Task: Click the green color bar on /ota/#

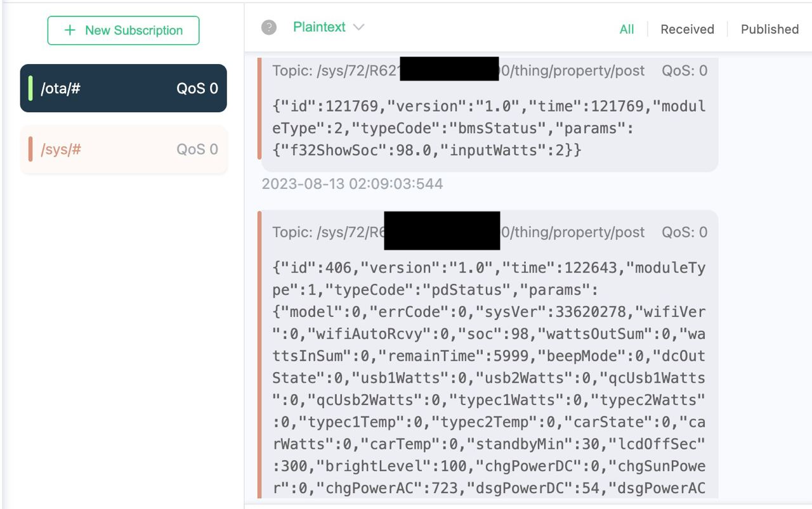Action: tap(30, 88)
